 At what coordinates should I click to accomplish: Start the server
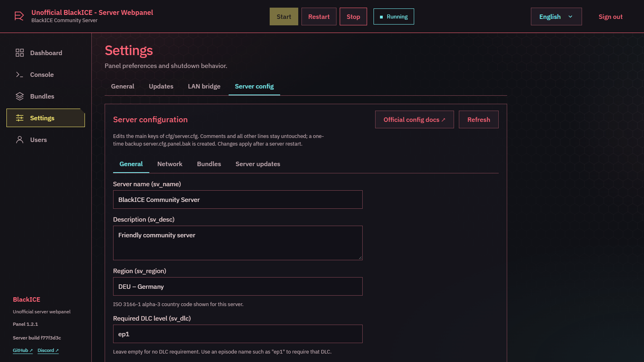284,16
